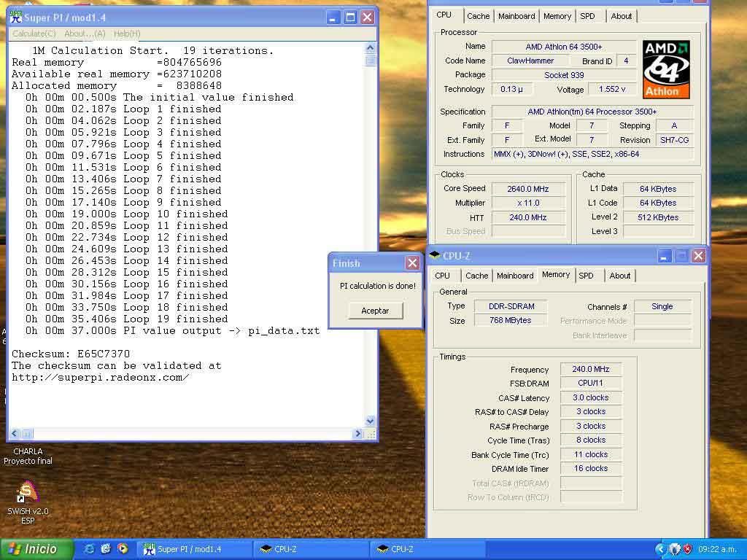Open the Inicio start menu
This screenshot has height=560, width=747.
pyautogui.click(x=37, y=549)
